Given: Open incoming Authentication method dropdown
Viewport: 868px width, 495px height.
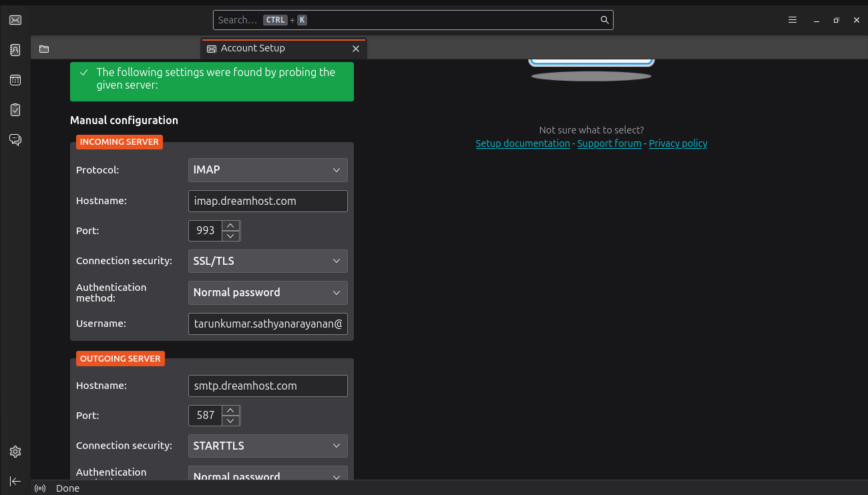Looking at the screenshot, I should [x=268, y=293].
